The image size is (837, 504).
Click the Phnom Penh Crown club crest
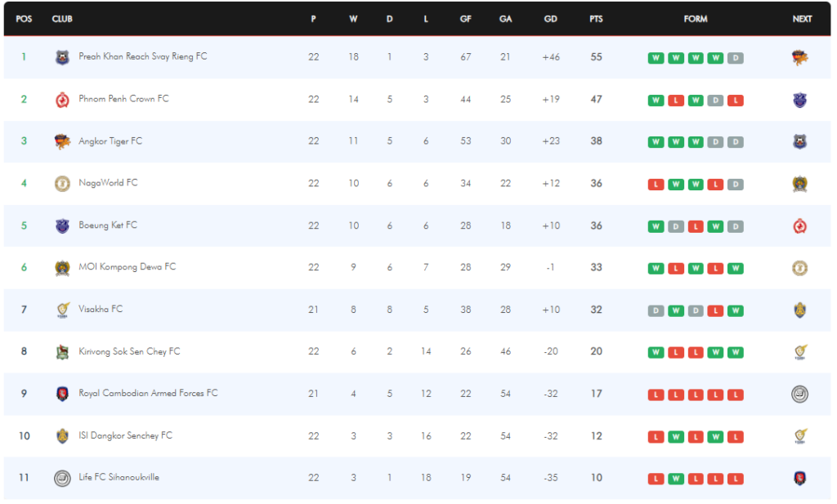[x=62, y=100]
